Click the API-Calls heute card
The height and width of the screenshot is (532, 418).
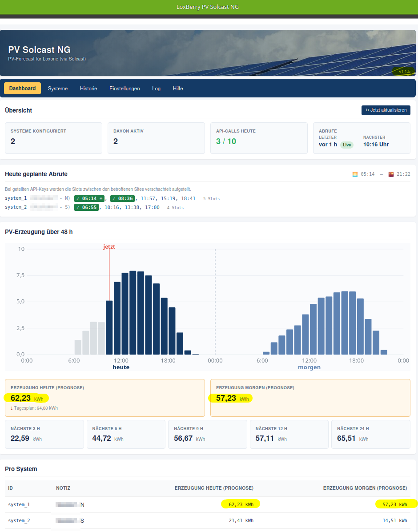259,138
